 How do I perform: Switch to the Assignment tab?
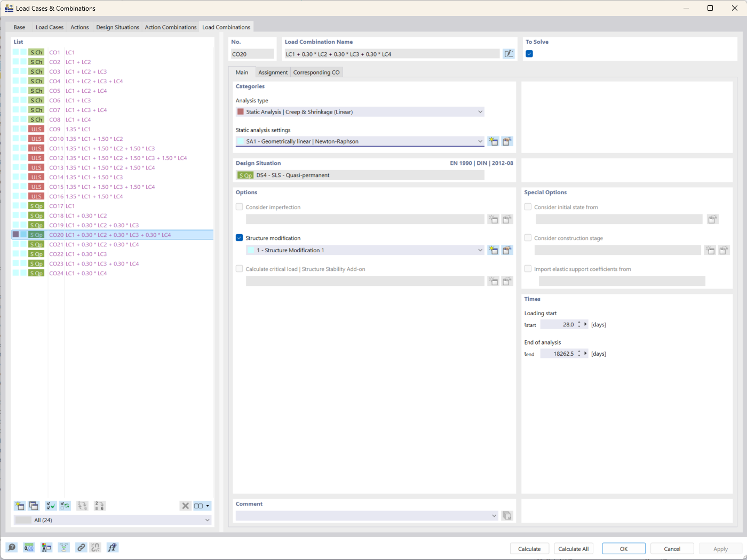pos(273,72)
